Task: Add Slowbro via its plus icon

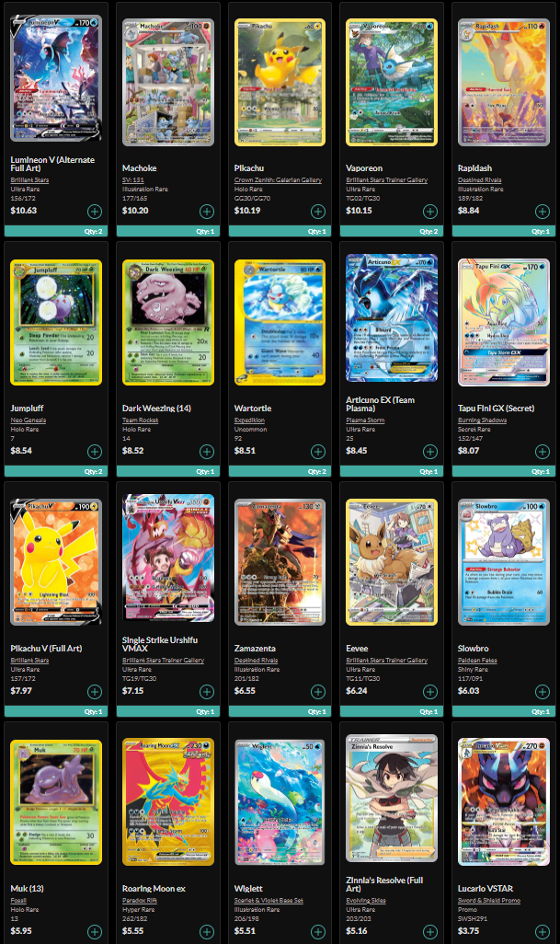Action: (x=542, y=692)
